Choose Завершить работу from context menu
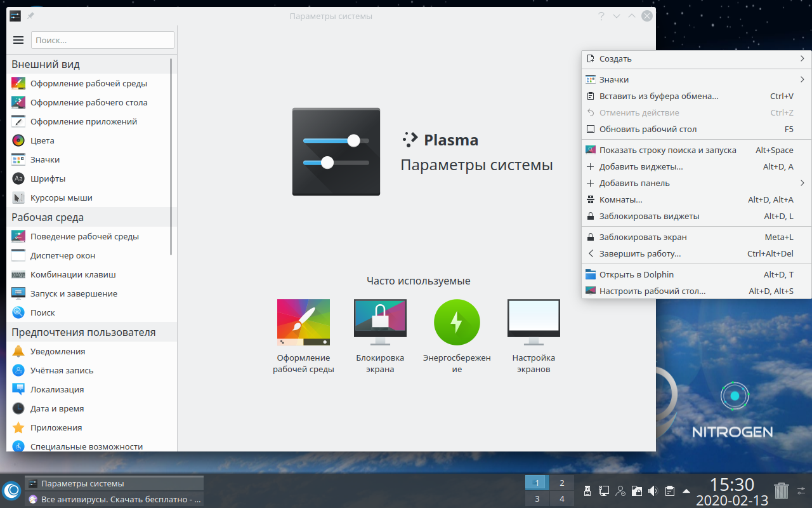Image resolution: width=812 pixels, height=508 pixels. coord(697,254)
